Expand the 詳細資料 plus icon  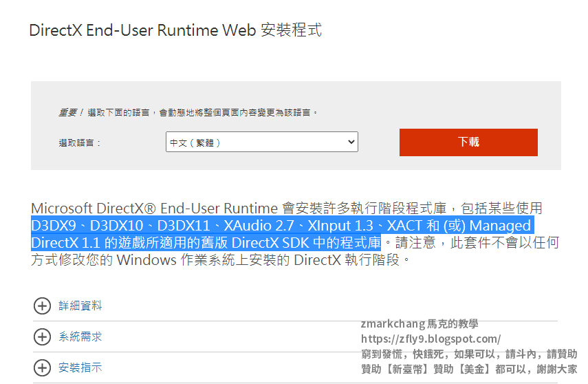[x=43, y=306]
